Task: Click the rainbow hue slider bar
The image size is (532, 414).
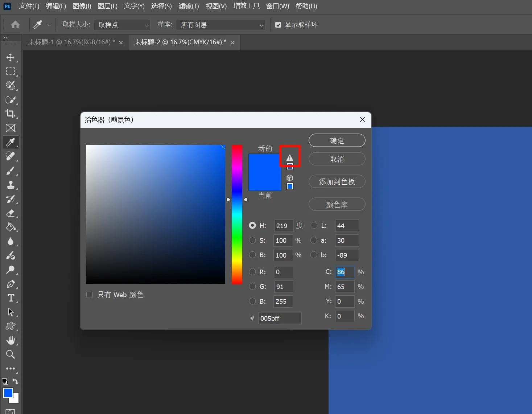Action: (x=237, y=214)
